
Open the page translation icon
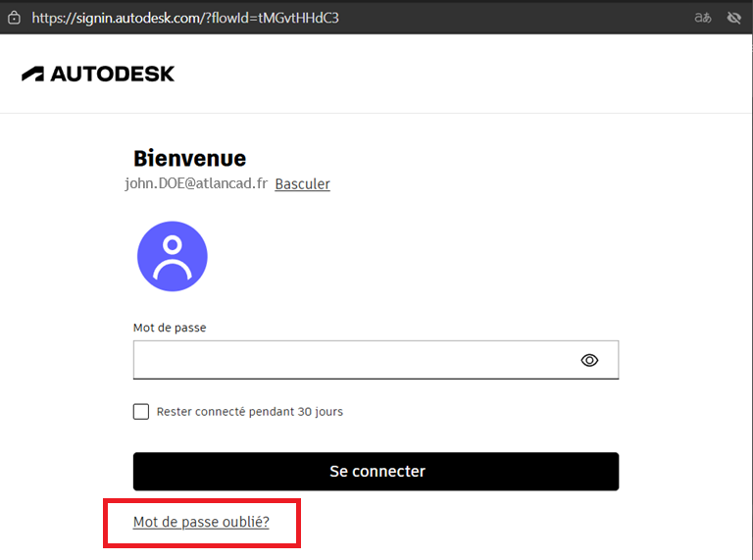702,18
